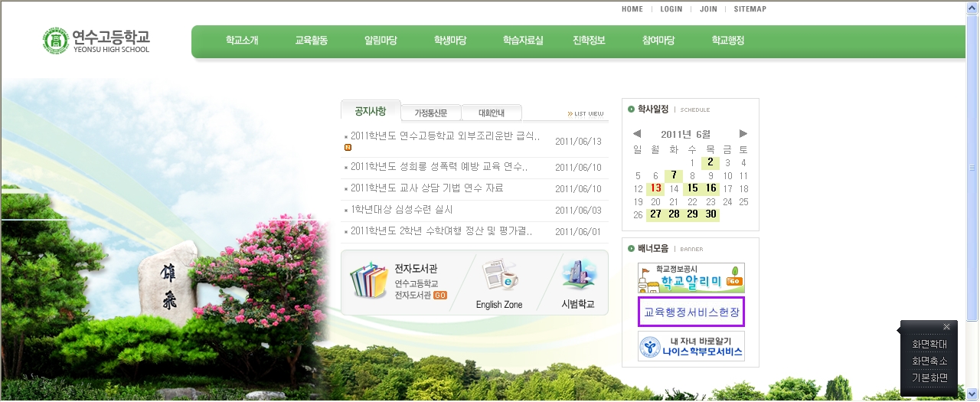Open the 1학년대상 심성수련 실시 notice
Image resolution: width=980 pixels, height=402 pixels.
[x=401, y=210]
